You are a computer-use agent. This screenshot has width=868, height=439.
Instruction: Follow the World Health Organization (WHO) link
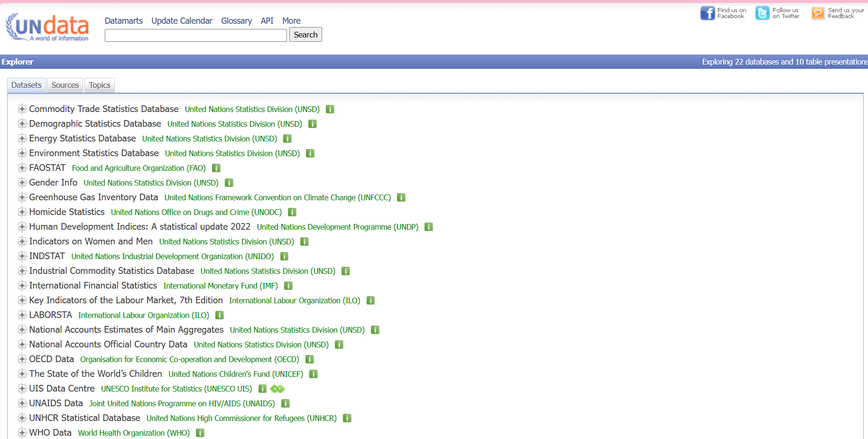(x=134, y=433)
